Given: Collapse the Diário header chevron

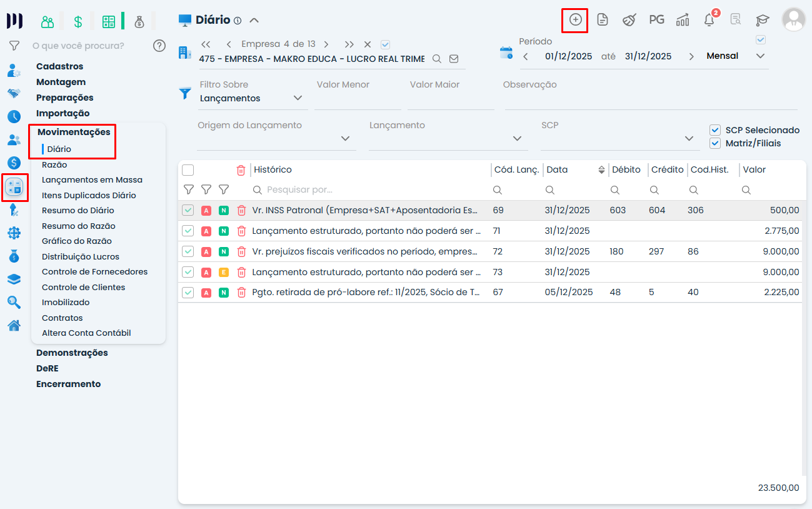Looking at the screenshot, I should point(254,20).
